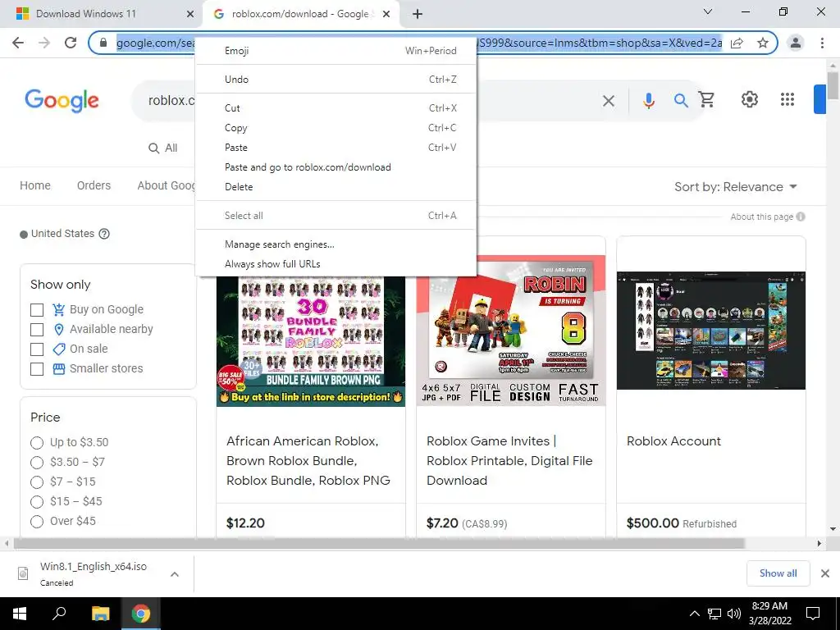Bookmark this page with the star icon

pyautogui.click(x=763, y=43)
